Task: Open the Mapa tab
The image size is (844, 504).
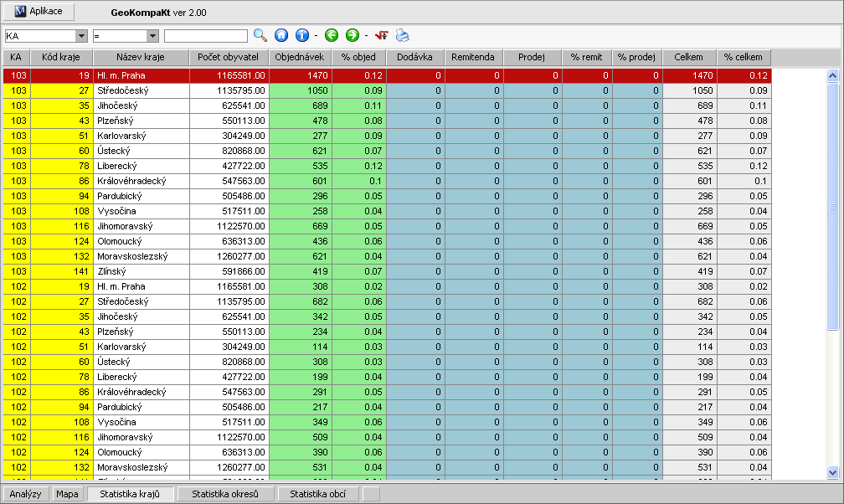Action: click(x=67, y=494)
